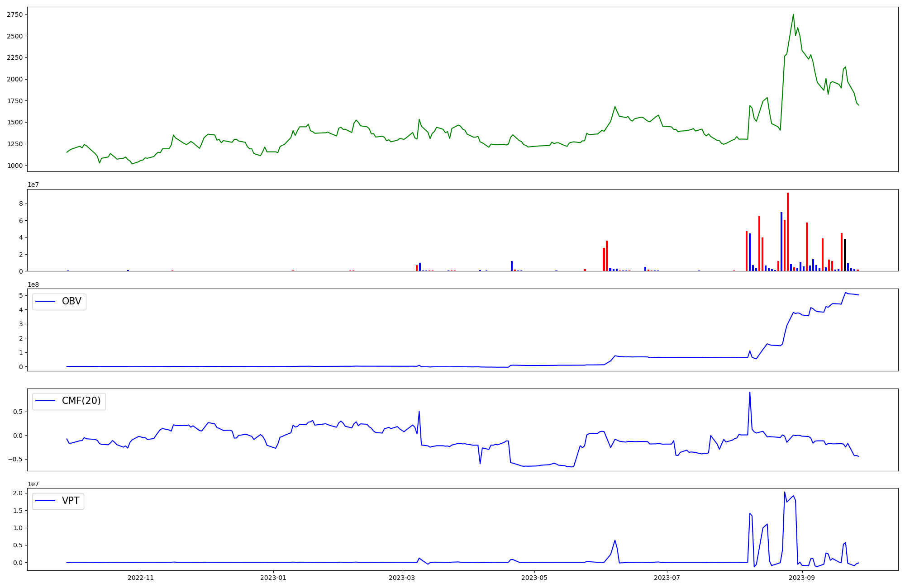Screen dimensions: 905x588
Task: Select the 2023-03 date tick label
Action: pos(402,578)
